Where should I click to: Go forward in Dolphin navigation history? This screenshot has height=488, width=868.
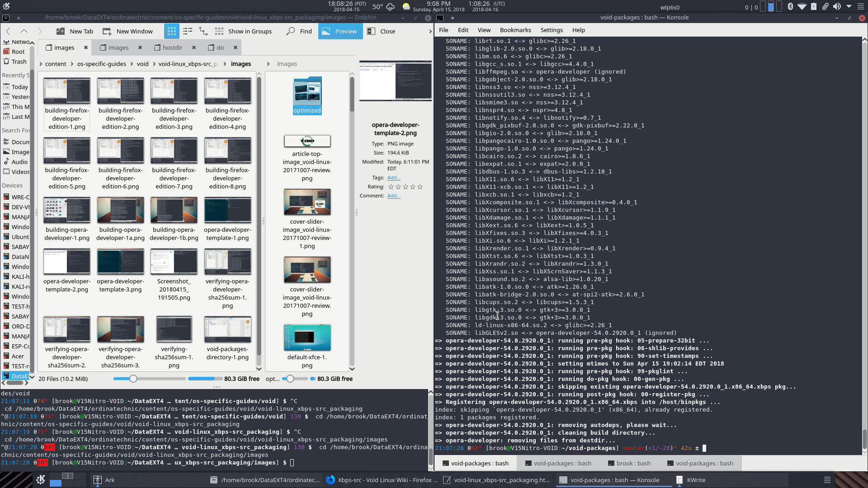pyautogui.click(x=39, y=31)
